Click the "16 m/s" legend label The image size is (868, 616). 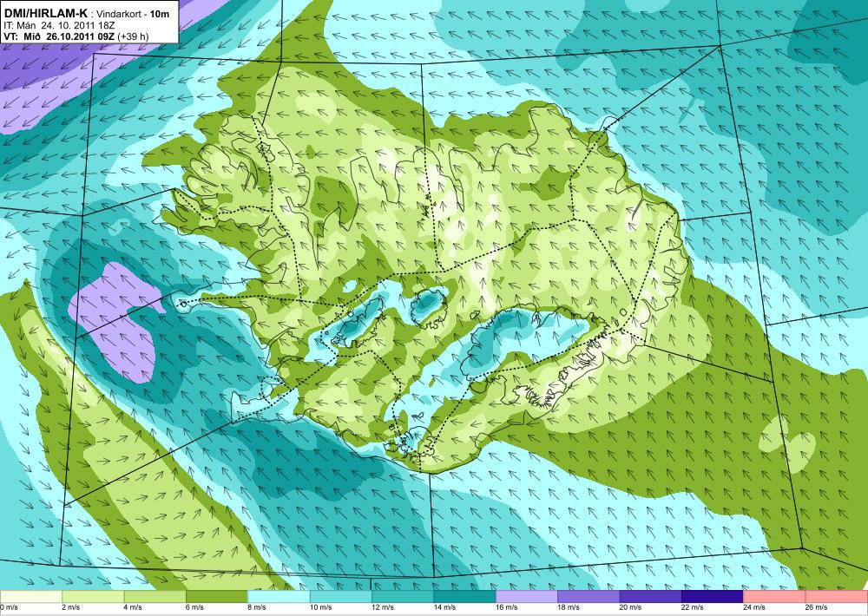click(x=507, y=607)
